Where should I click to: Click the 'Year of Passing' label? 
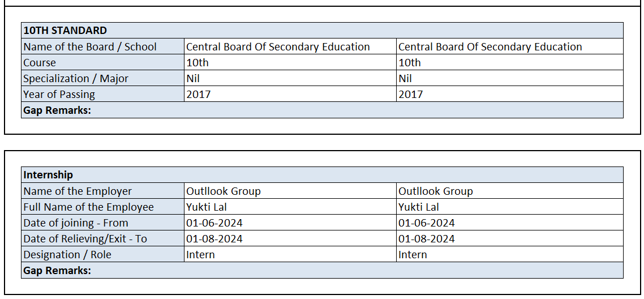[59, 95]
